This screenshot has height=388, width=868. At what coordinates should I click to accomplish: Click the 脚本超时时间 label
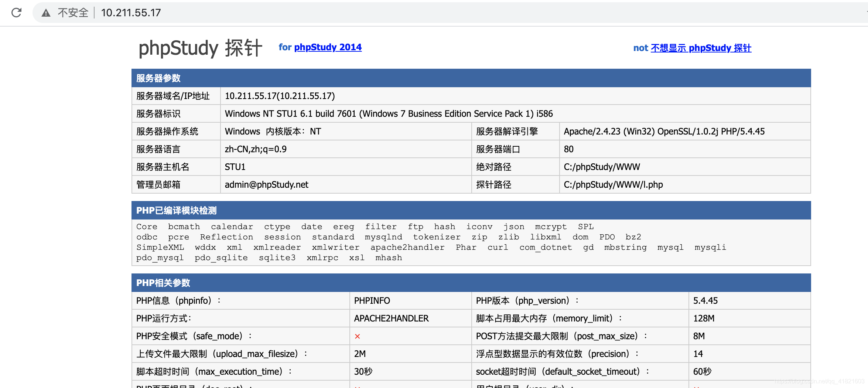pyautogui.click(x=214, y=372)
